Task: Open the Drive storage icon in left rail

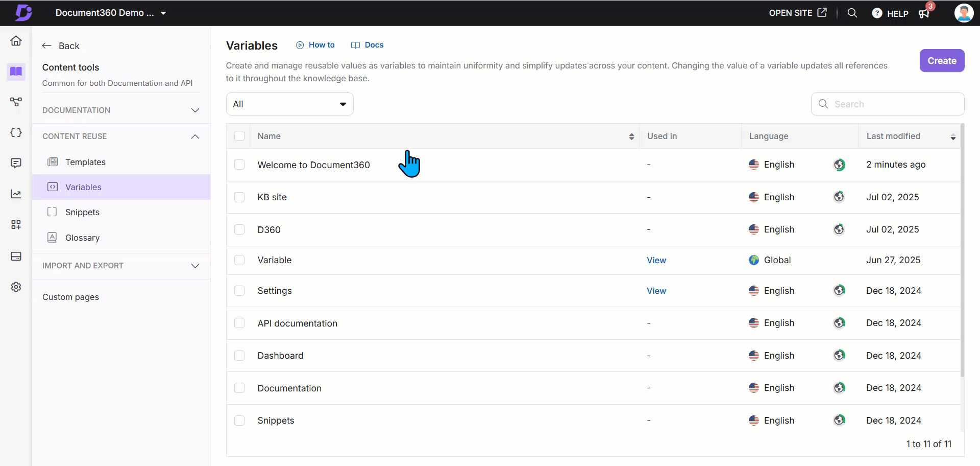Action: 16,256
